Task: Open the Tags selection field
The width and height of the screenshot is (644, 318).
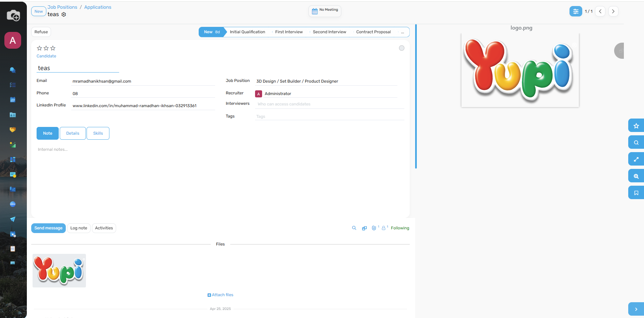Action: 330,117
